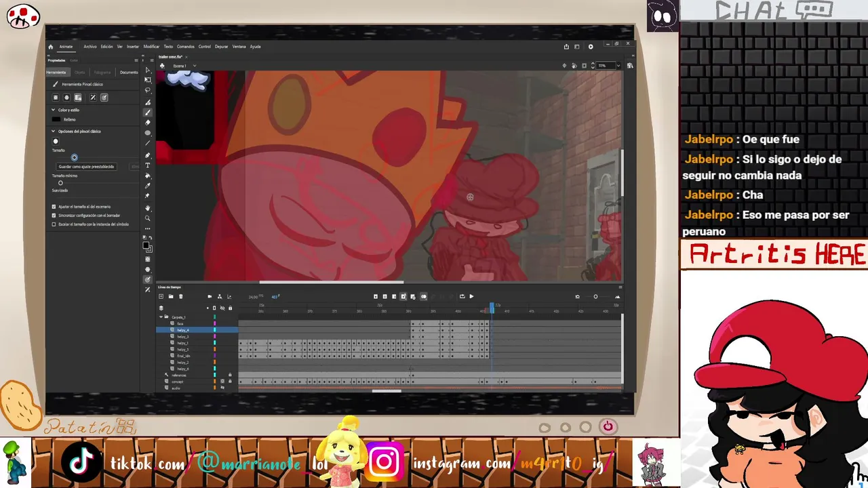Image resolution: width=868 pixels, height=488 pixels.
Task: Unlock the referencias layer
Action: tap(230, 375)
